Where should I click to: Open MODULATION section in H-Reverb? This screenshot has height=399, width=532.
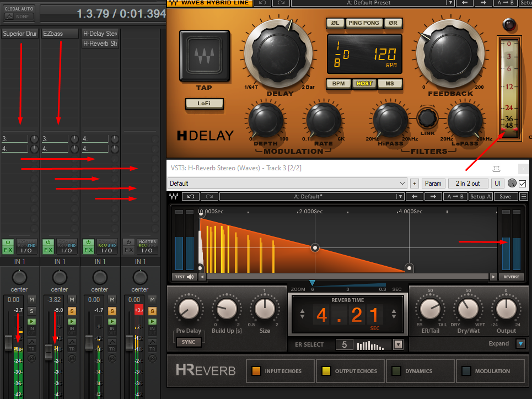(x=490, y=371)
